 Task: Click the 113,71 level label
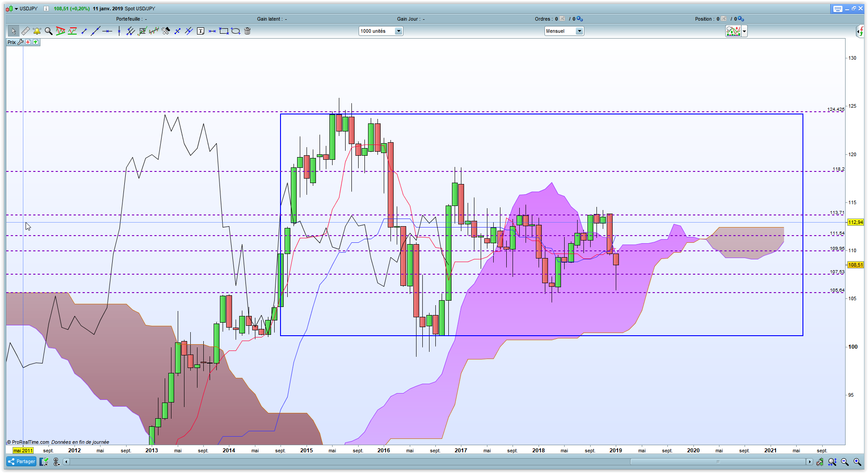tap(837, 213)
